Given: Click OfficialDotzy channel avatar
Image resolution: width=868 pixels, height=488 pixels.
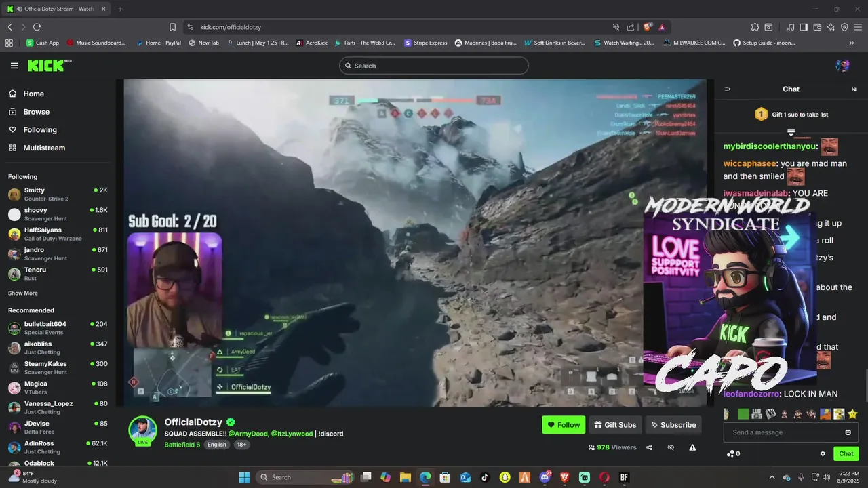Looking at the screenshot, I should [143, 430].
